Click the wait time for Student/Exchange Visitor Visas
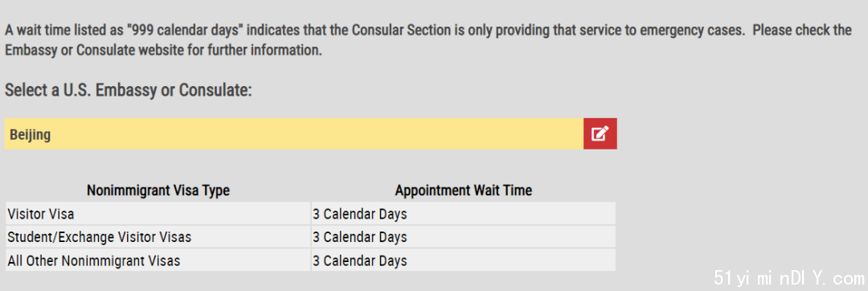The image size is (868, 291). (x=360, y=237)
